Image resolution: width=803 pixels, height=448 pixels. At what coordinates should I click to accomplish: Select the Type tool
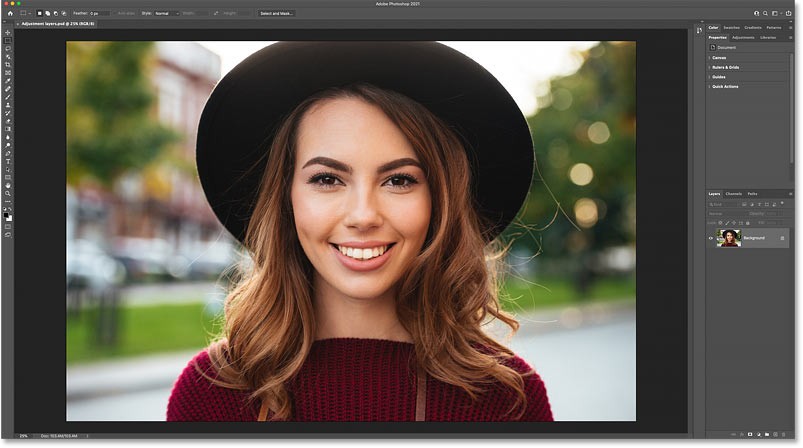pyautogui.click(x=8, y=161)
